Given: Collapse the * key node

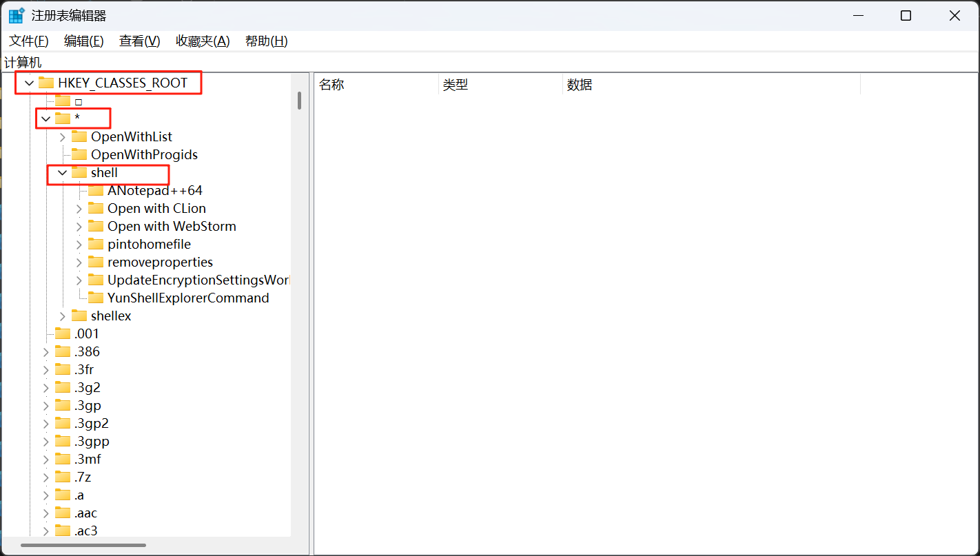Looking at the screenshot, I should tap(45, 119).
